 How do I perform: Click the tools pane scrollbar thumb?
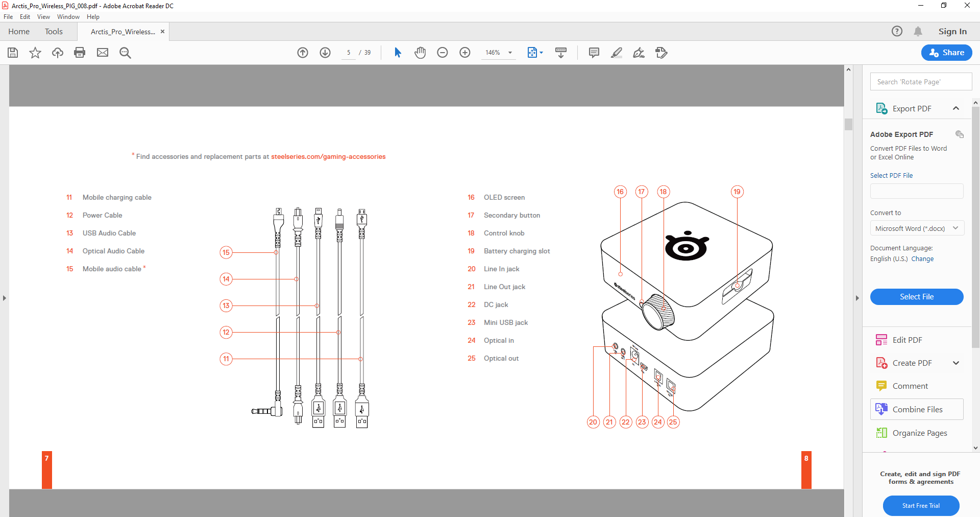tap(975, 227)
